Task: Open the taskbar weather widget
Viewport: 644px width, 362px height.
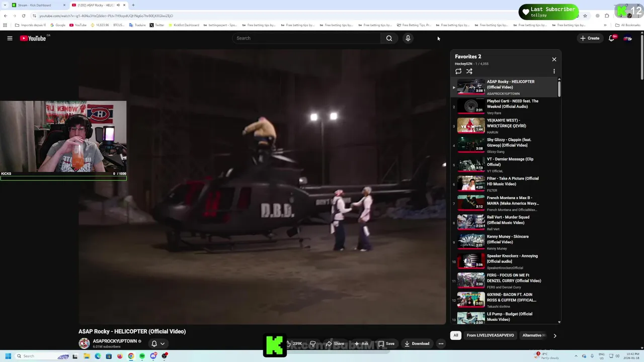Action: [x=547, y=356]
